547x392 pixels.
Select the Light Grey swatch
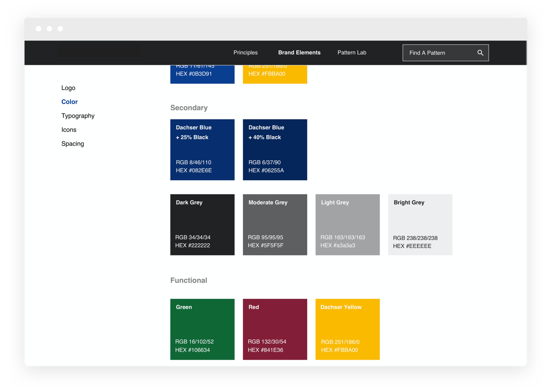click(347, 225)
